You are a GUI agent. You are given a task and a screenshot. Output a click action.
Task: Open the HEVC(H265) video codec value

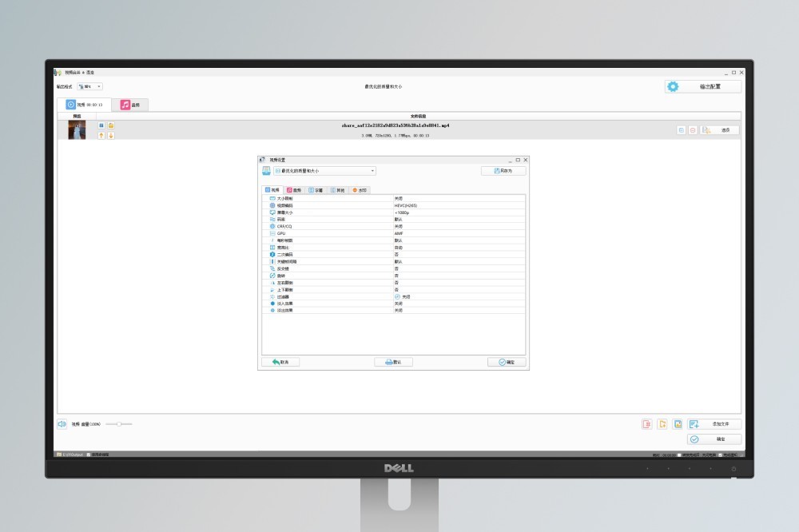459,205
